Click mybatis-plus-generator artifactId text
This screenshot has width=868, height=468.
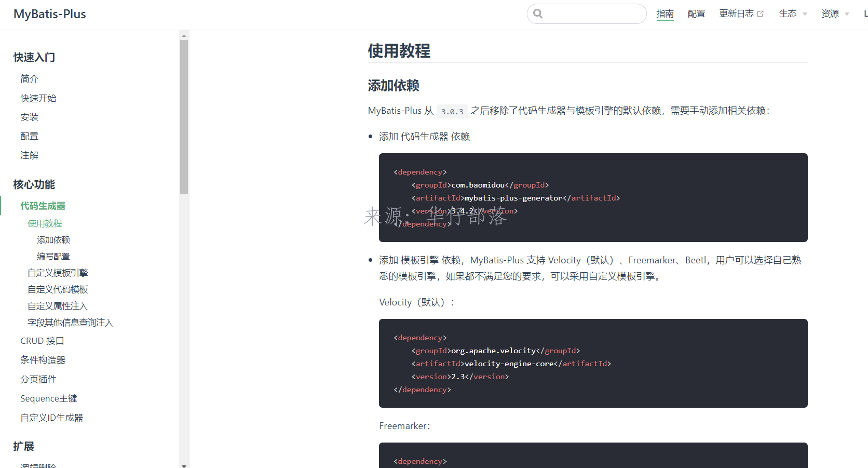click(513, 198)
